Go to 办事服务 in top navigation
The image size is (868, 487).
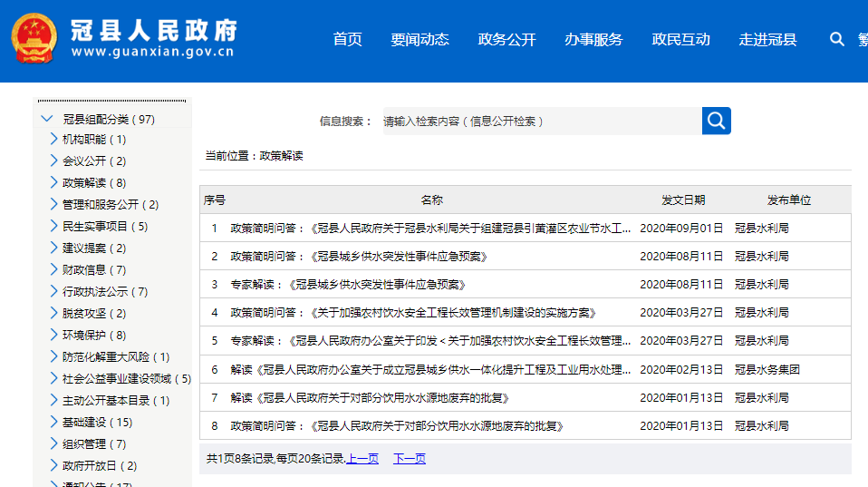coord(593,39)
